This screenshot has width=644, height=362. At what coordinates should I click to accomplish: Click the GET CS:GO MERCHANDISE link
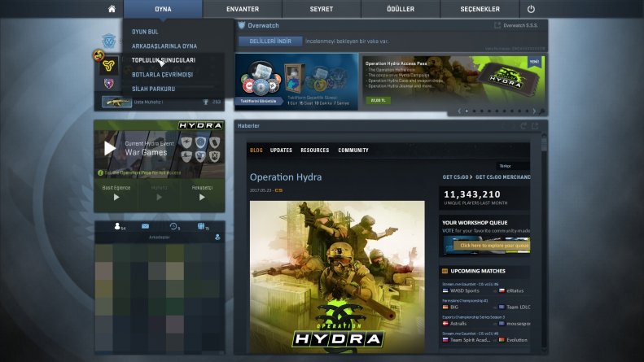tap(502, 177)
